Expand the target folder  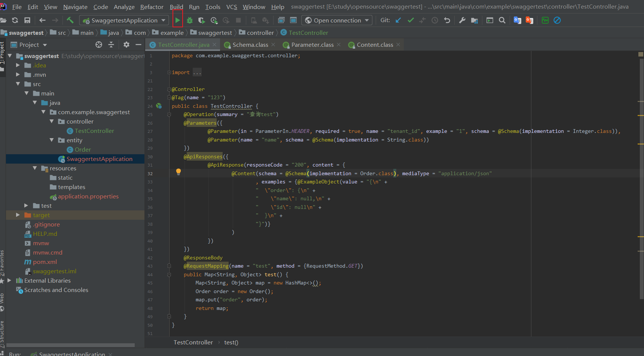point(18,215)
